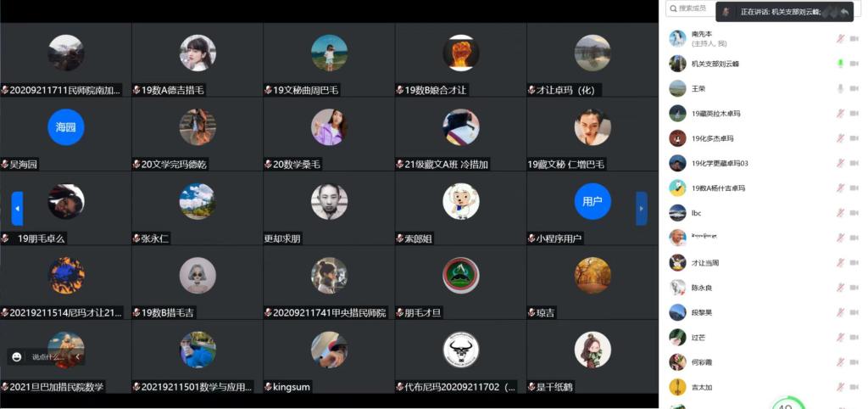The image size is (868, 409).
Task: Click the muted mic icon beside 过芒
Action: tap(840, 337)
